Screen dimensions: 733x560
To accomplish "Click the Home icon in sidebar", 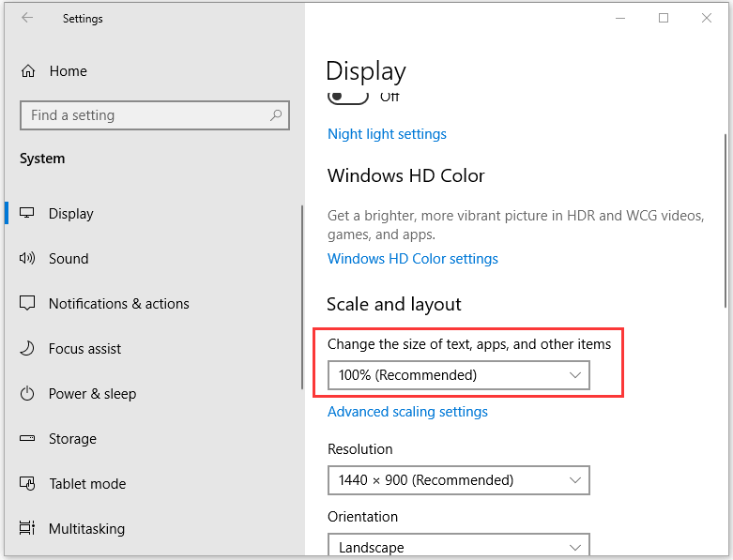I will [28, 71].
